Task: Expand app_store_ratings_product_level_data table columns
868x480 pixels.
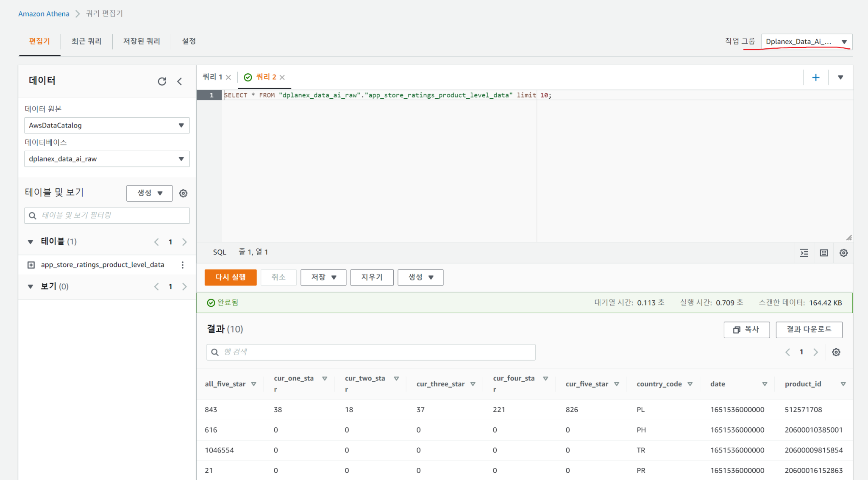Action: (x=31, y=265)
